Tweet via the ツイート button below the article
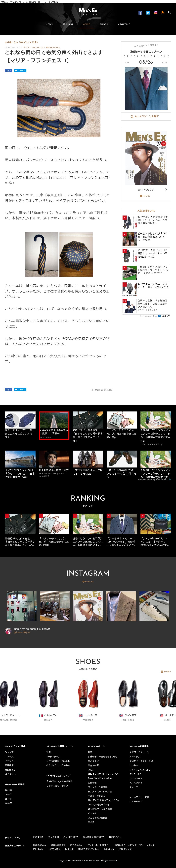This screenshot has width=176, height=868. 20,389
